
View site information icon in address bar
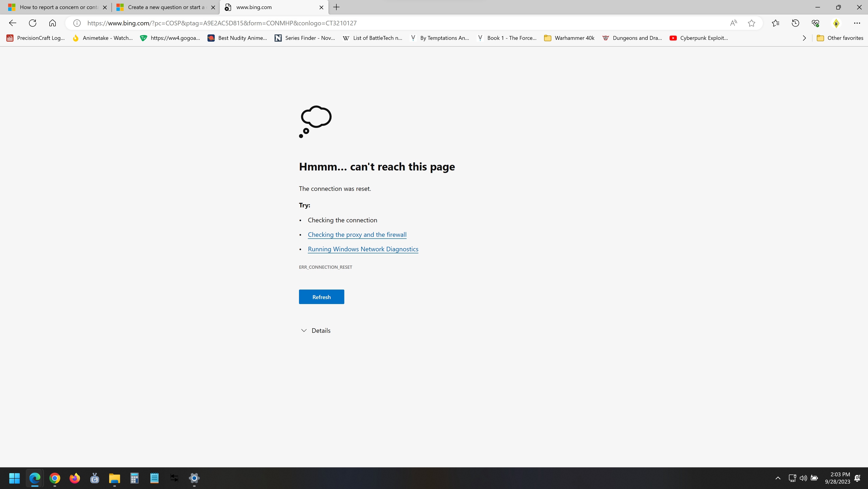point(77,23)
